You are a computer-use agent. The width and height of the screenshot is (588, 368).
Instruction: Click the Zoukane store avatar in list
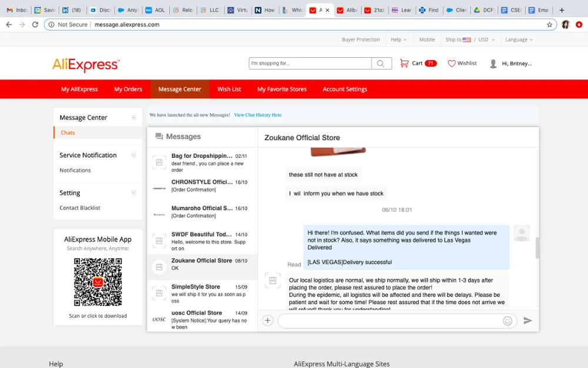click(x=159, y=267)
